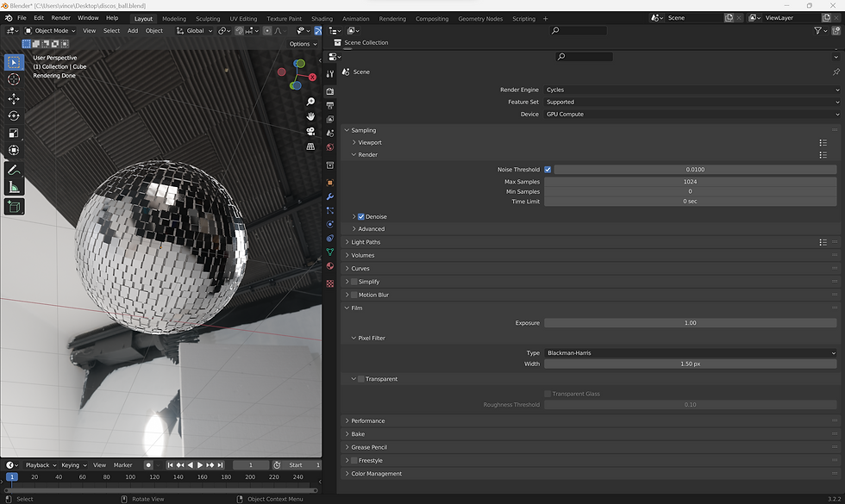Open the Device dropdown
This screenshot has height=504, width=845.
pos(692,114)
